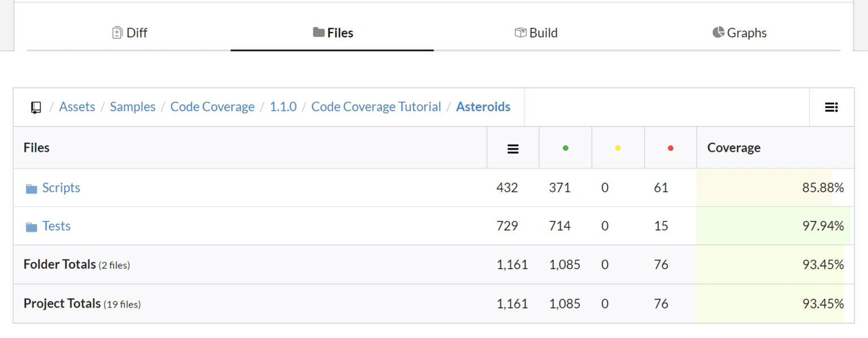Screen dimensions: 868x338
Task: Select the 1.1.0 version breadcrumb
Action: [x=283, y=107]
